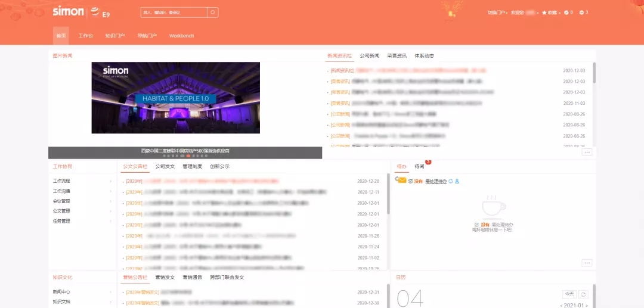Switch to the 公司发文 tab
The image size is (644, 308).
point(165,166)
